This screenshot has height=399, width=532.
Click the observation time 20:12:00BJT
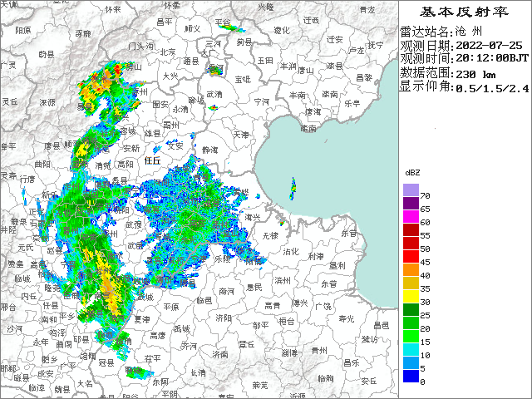click(491, 58)
